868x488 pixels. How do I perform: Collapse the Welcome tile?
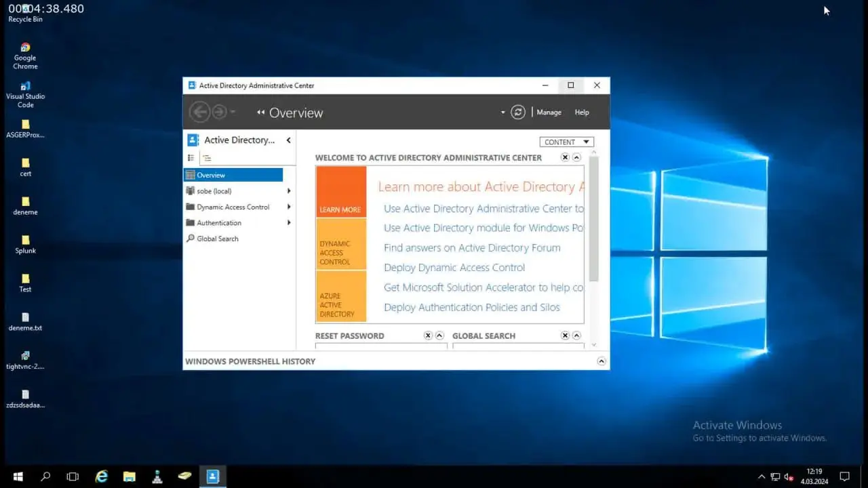click(576, 157)
